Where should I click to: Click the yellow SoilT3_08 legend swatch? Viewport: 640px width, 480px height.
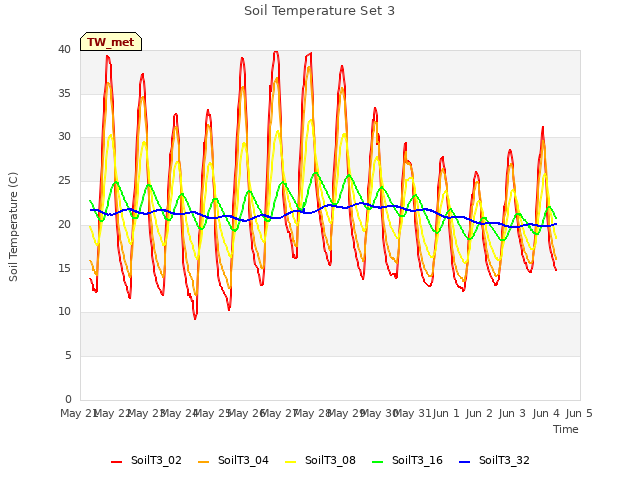point(290,462)
